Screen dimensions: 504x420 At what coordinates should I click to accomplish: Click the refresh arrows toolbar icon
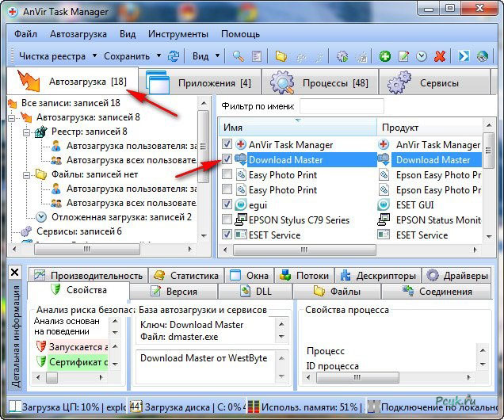click(x=174, y=56)
